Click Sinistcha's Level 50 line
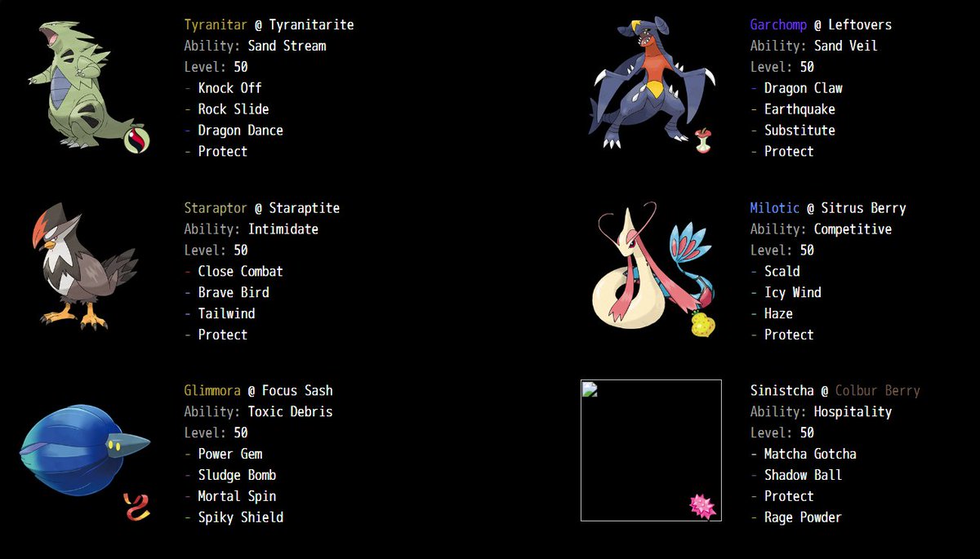Screen dimensions: 980x559 pos(782,433)
